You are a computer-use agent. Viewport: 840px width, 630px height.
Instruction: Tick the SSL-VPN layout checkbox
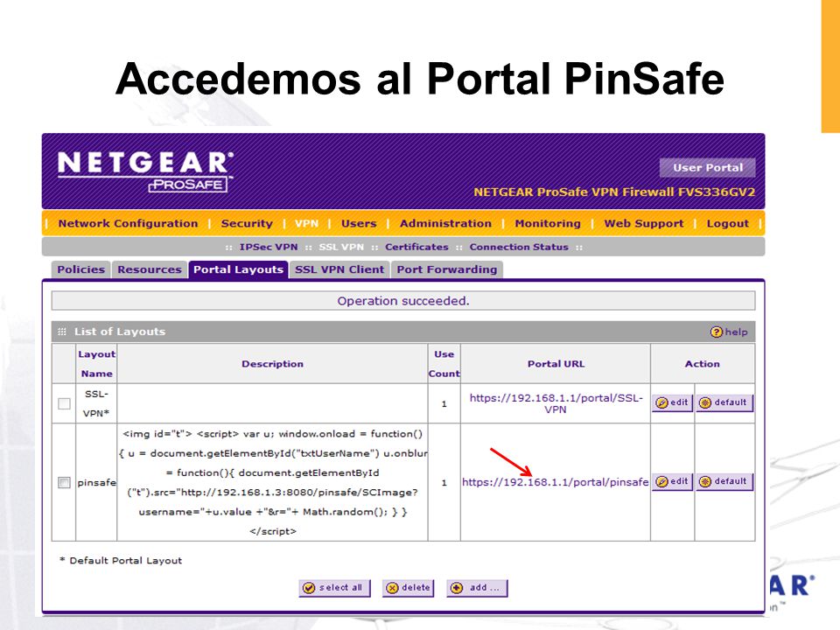coord(64,403)
